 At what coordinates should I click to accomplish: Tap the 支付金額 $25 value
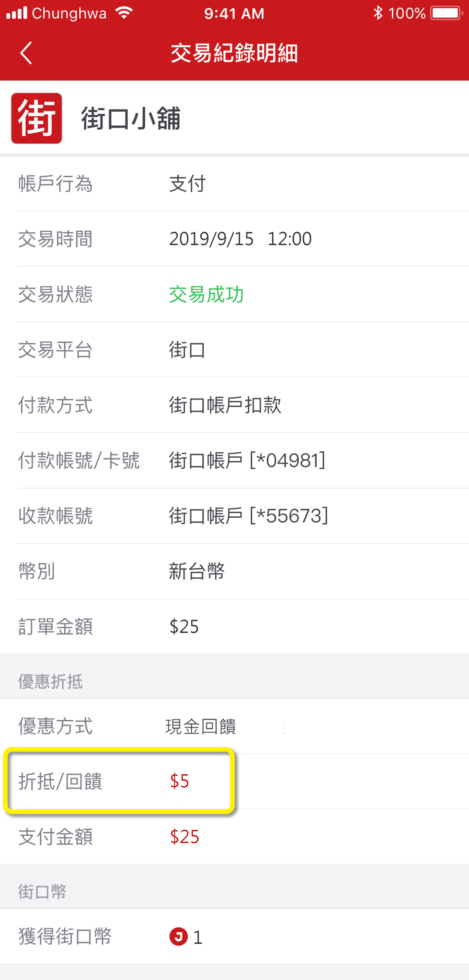(x=184, y=837)
